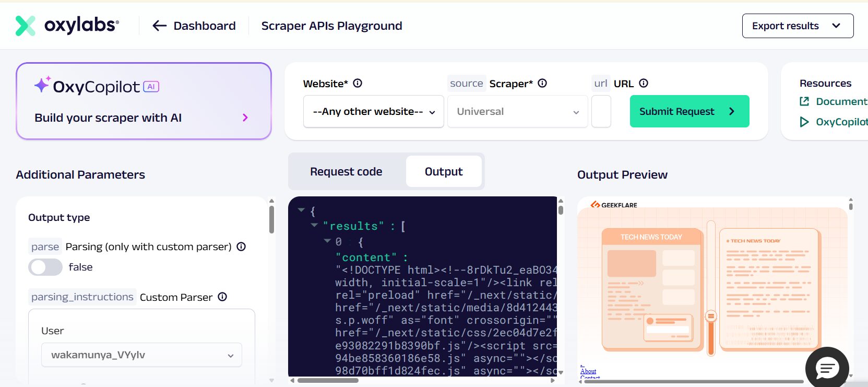Click the Output Preview horizontal scrollbar
868x387 pixels.
click(694, 381)
